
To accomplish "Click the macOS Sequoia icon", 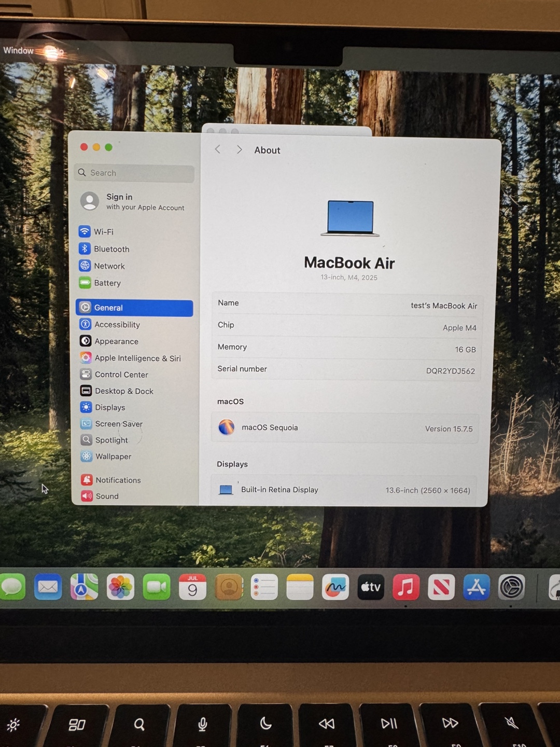I will 227,427.
